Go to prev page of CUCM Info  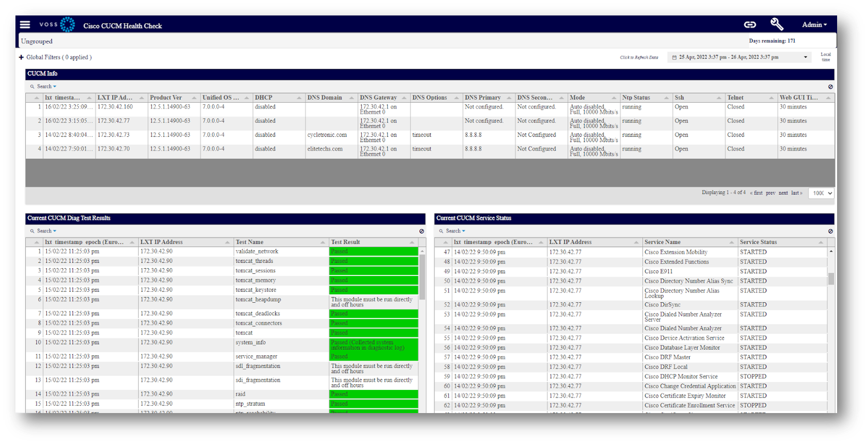(771, 193)
